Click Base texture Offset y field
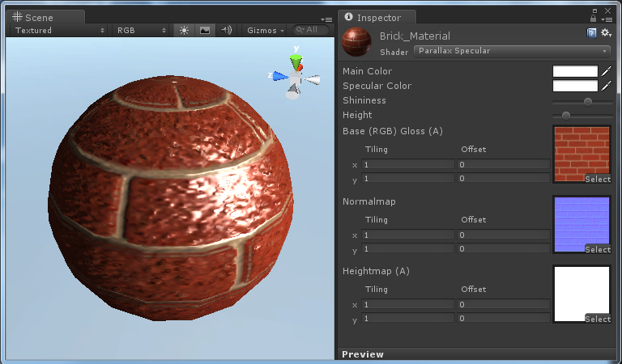This screenshot has height=364, width=622. point(504,179)
